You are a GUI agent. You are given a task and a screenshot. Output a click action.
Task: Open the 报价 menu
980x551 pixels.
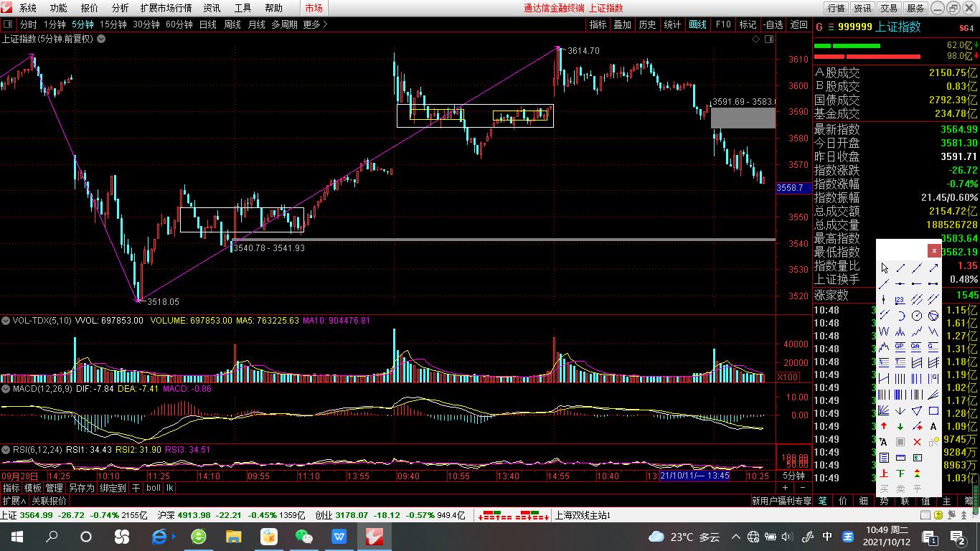tap(90, 8)
